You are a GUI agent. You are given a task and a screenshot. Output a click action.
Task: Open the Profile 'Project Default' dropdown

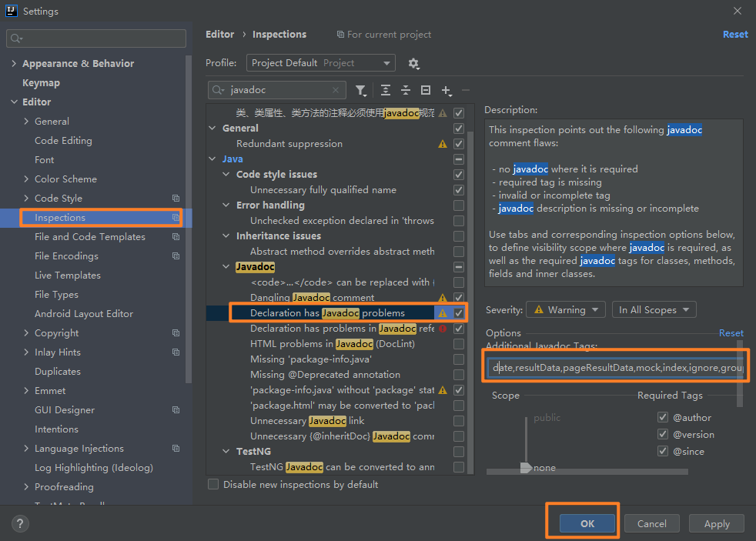tap(321, 63)
